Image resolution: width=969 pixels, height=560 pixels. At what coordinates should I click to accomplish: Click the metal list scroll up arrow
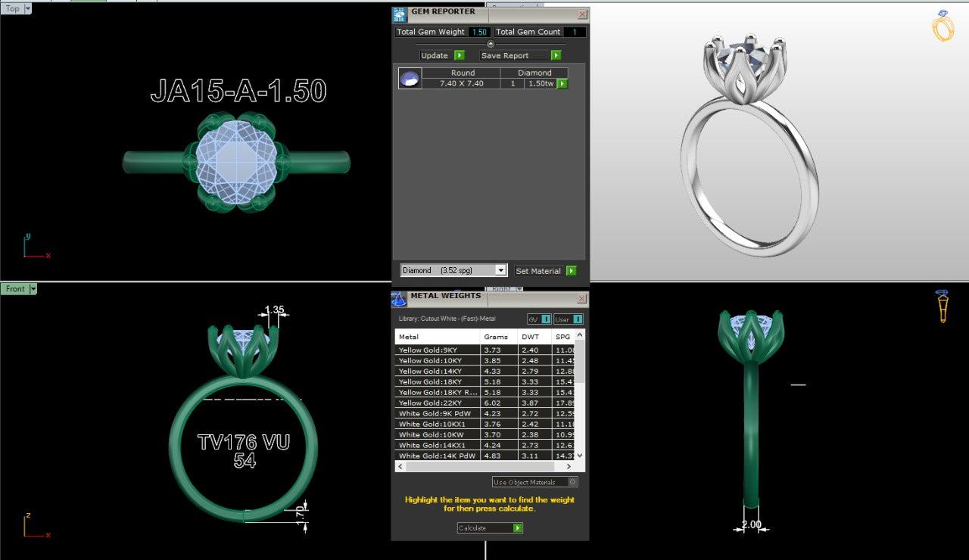point(580,334)
